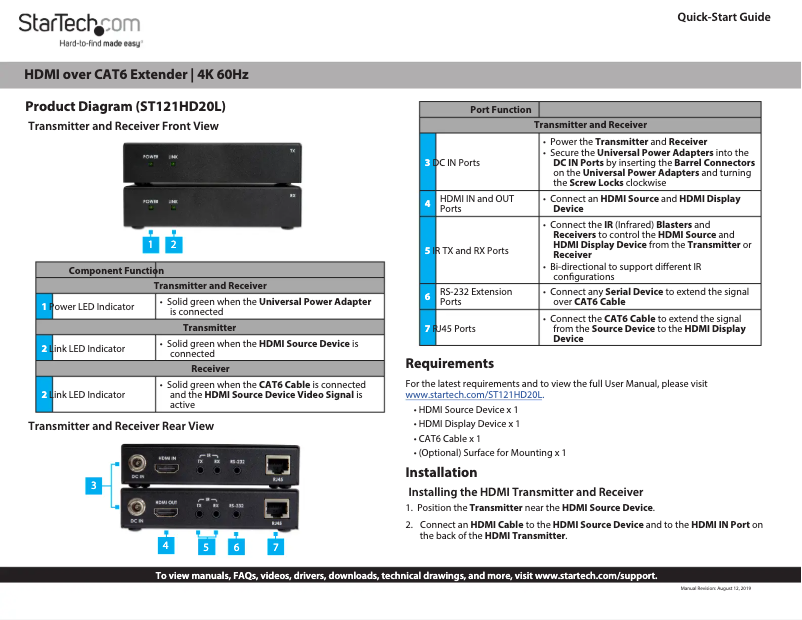Click the RS-232 port on the rear view
Image resolution: width=802 pixels, height=620 pixels.
point(237,470)
